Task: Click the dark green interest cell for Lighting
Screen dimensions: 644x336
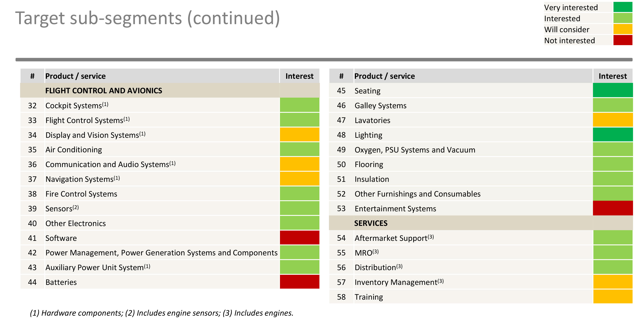Action: pos(612,135)
